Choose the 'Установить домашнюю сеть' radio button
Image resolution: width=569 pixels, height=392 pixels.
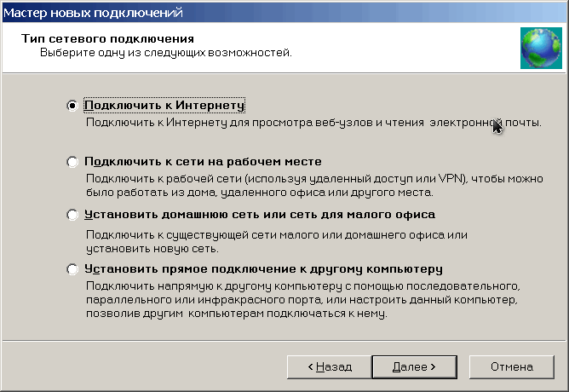click(x=72, y=215)
